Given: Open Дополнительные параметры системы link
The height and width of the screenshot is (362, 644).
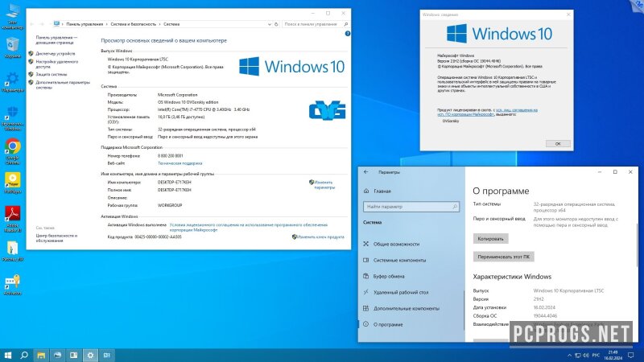Looking at the screenshot, I should pyautogui.click(x=63, y=84).
